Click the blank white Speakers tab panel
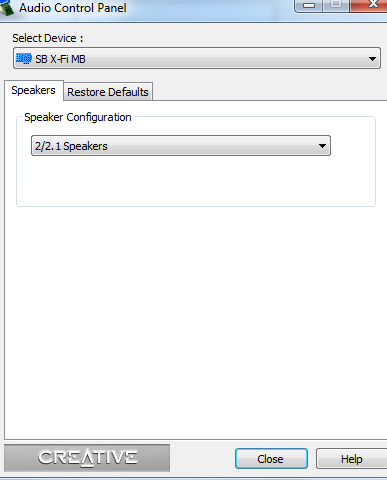 point(196,320)
